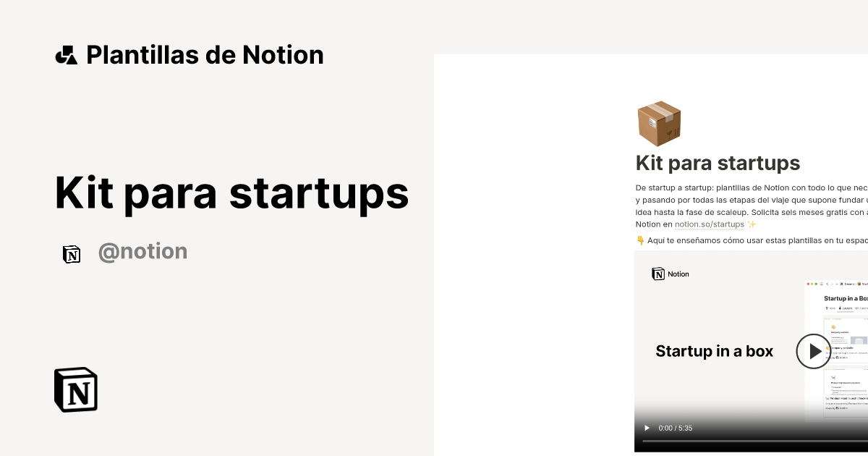
Task: Click the puzzle-piece icon beside "Plantillas de Notion"
Action: 66,54
